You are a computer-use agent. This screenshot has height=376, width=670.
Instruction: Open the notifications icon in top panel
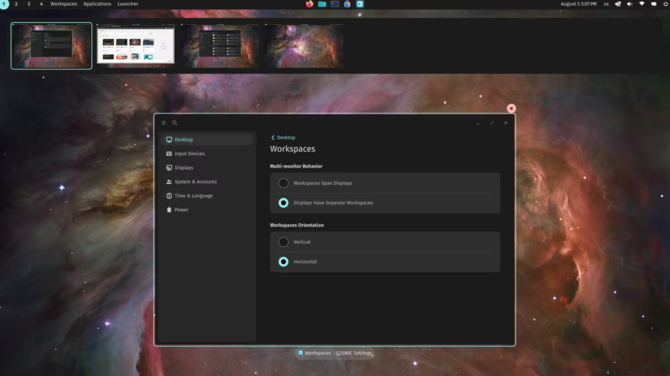click(x=653, y=4)
